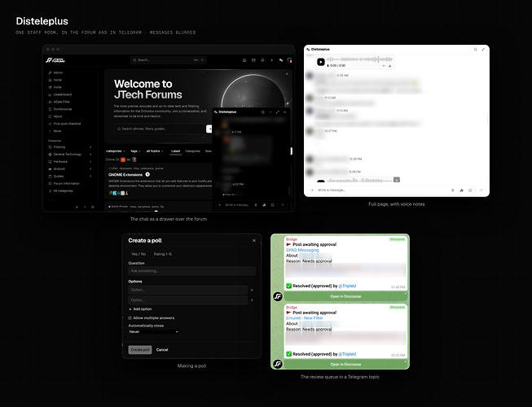Click Cancel in the poll dialog
Image resolution: width=532 pixels, height=407 pixels.
pos(162,350)
